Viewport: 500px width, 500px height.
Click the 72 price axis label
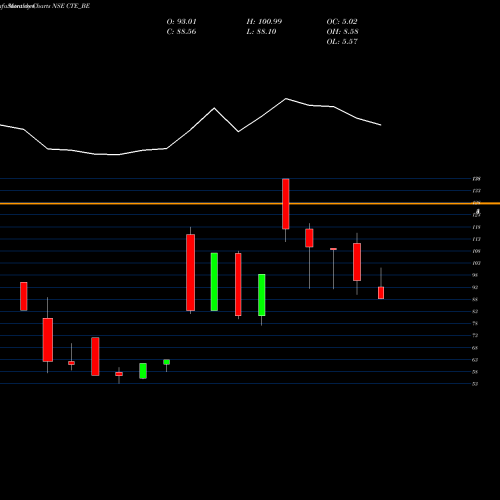click(475, 335)
